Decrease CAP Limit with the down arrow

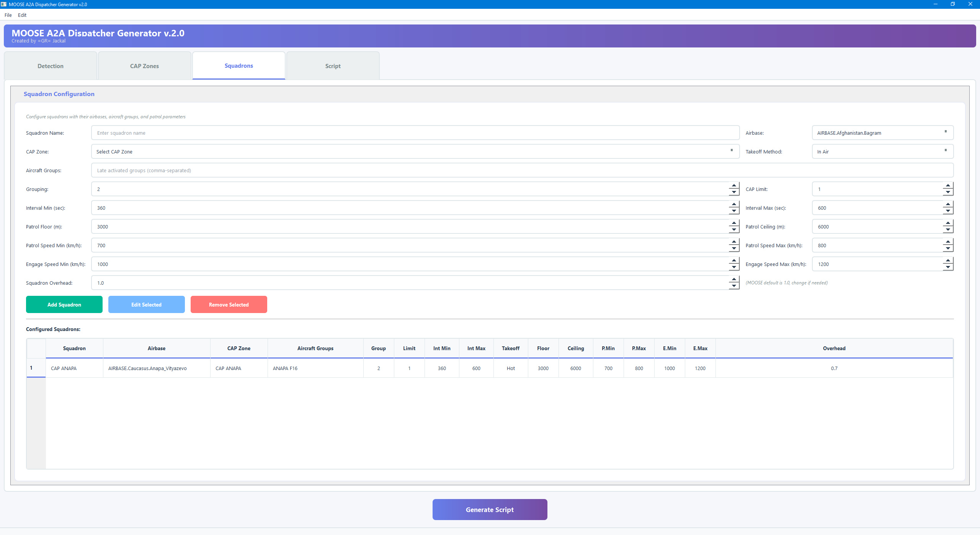pyautogui.click(x=948, y=191)
